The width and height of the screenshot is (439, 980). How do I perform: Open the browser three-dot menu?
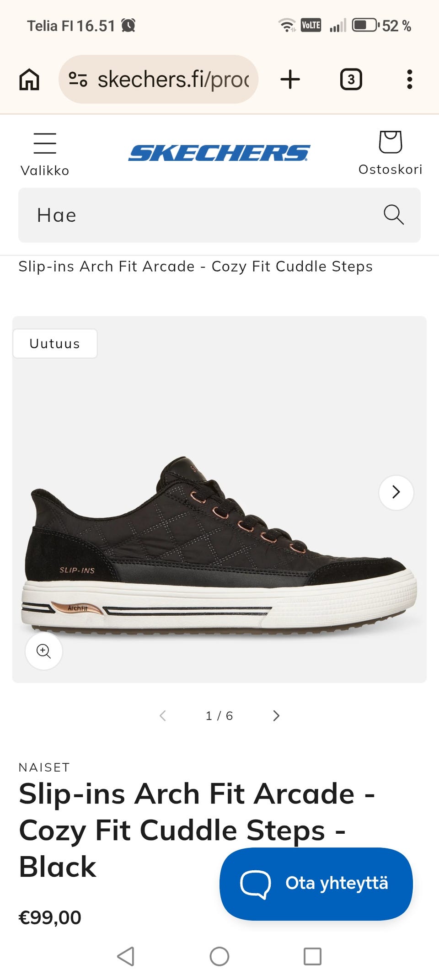tap(410, 80)
